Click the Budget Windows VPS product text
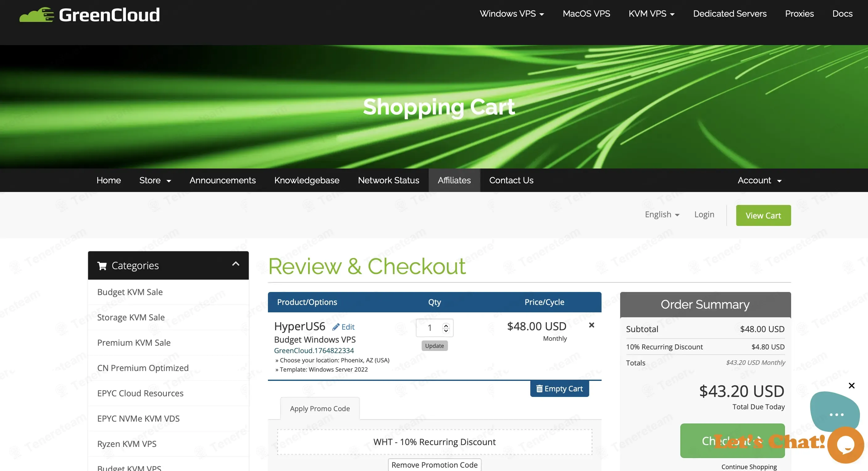The height and width of the screenshot is (471, 868). pyautogui.click(x=315, y=340)
